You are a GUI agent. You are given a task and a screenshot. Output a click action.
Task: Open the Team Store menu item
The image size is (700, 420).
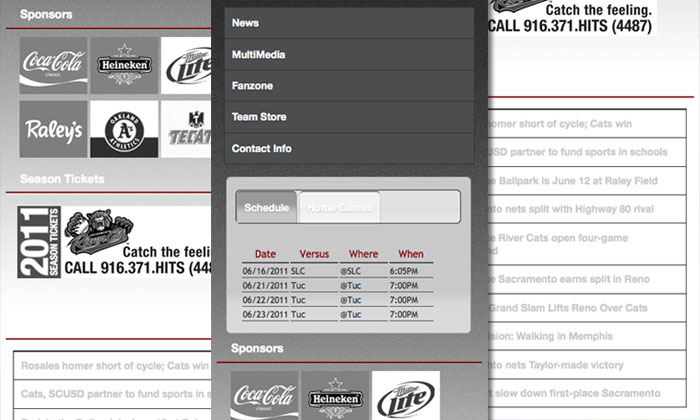click(350, 117)
